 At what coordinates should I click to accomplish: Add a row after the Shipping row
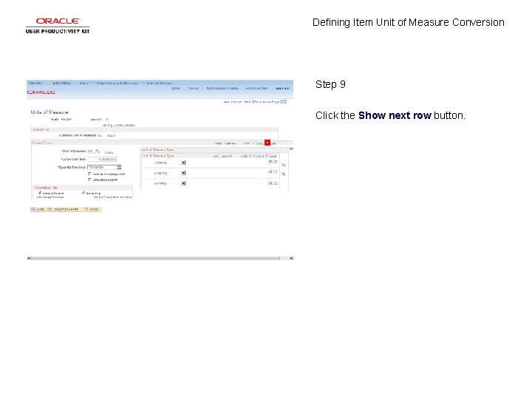[x=270, y=172]
